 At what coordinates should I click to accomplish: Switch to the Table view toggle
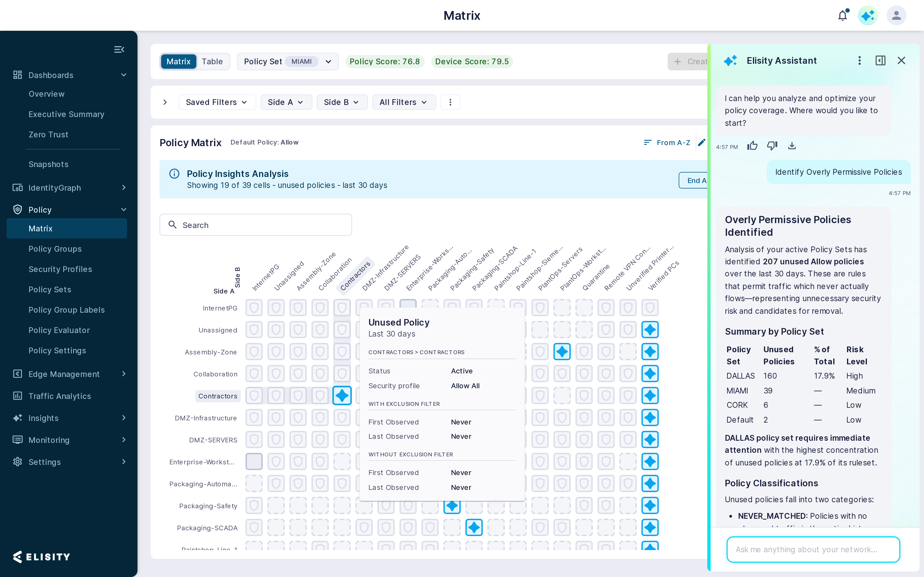coord(212,62)
